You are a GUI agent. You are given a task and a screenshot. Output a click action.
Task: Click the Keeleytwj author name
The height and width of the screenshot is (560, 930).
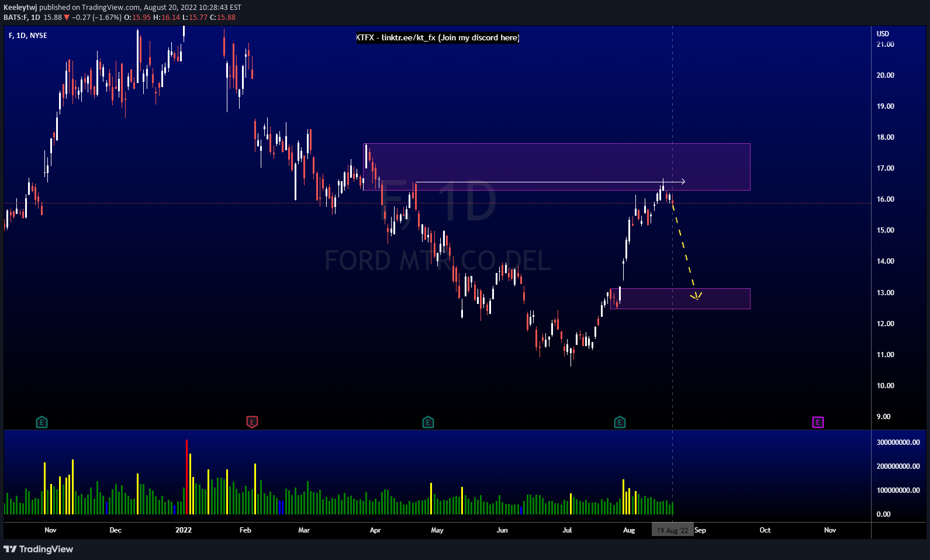coord(20,7)
